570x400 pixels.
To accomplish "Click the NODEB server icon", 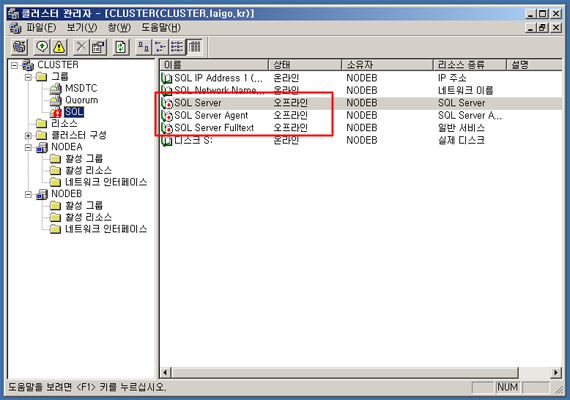I will (42, 194).
